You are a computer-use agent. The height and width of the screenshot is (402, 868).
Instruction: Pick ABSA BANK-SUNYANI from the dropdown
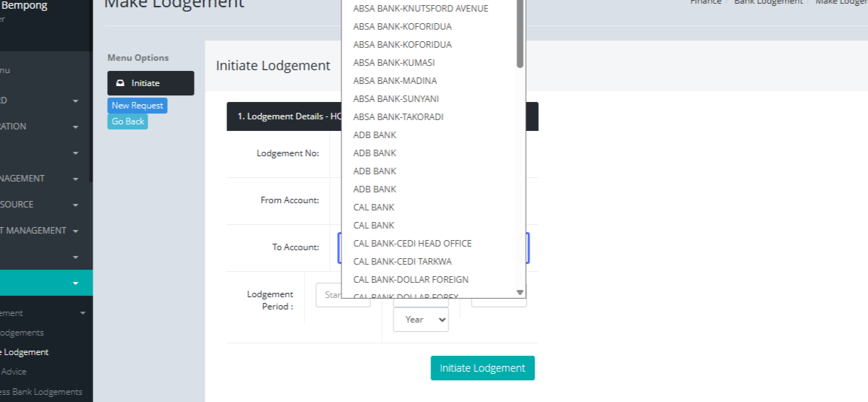click(x=396, y=99)
